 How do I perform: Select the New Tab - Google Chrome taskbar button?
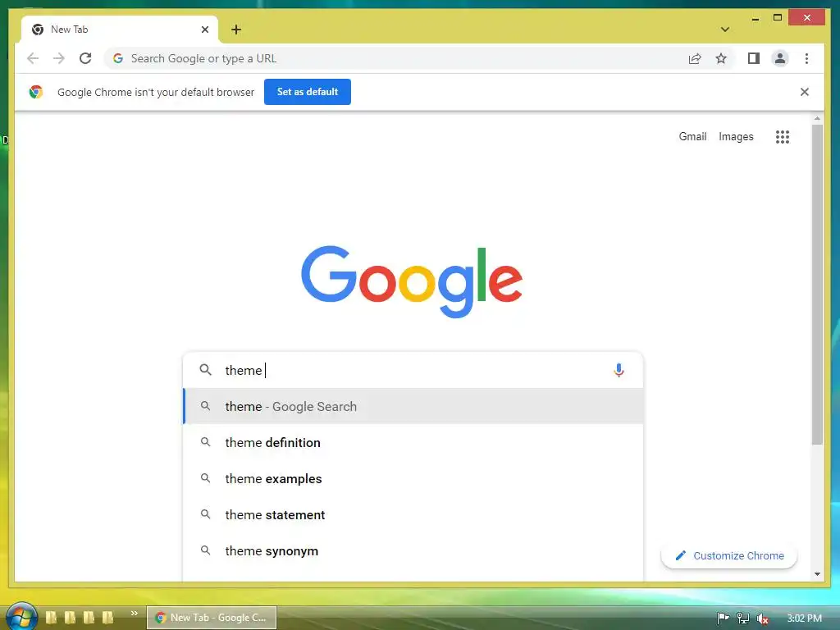212,618
